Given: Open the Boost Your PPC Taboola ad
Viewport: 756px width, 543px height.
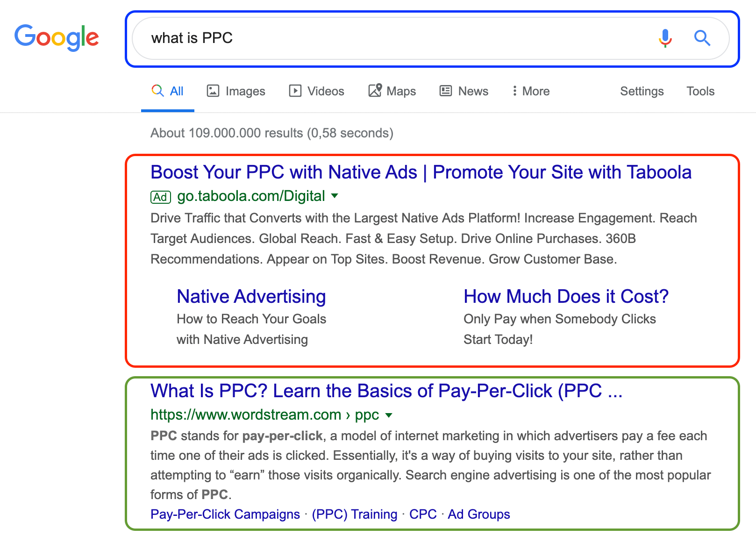Looking at the screenshot, I should pos(421,172).
